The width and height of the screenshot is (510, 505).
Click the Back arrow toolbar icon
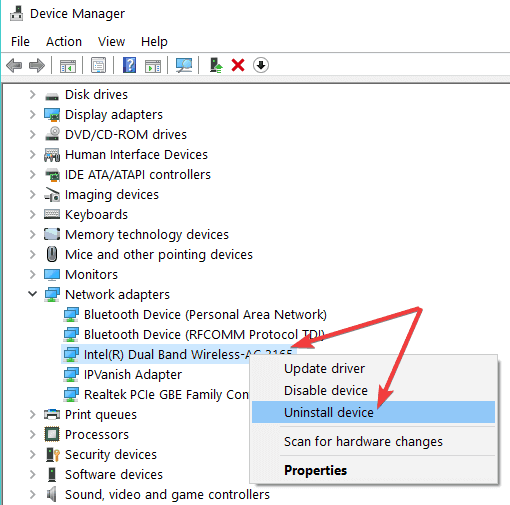tap(14, 65)
